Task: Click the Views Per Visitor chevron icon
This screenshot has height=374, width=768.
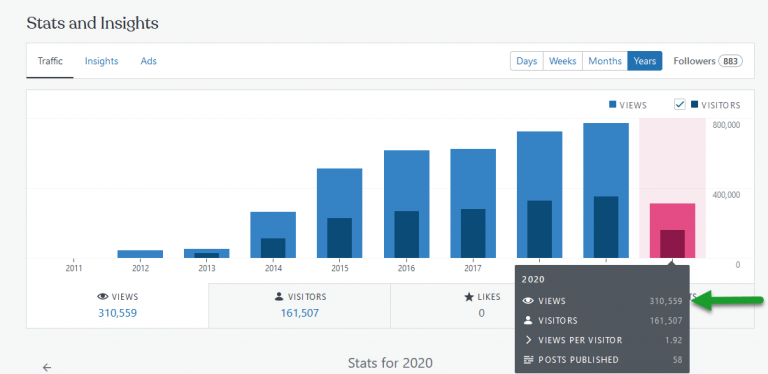Action: click(x=528, y=340)
